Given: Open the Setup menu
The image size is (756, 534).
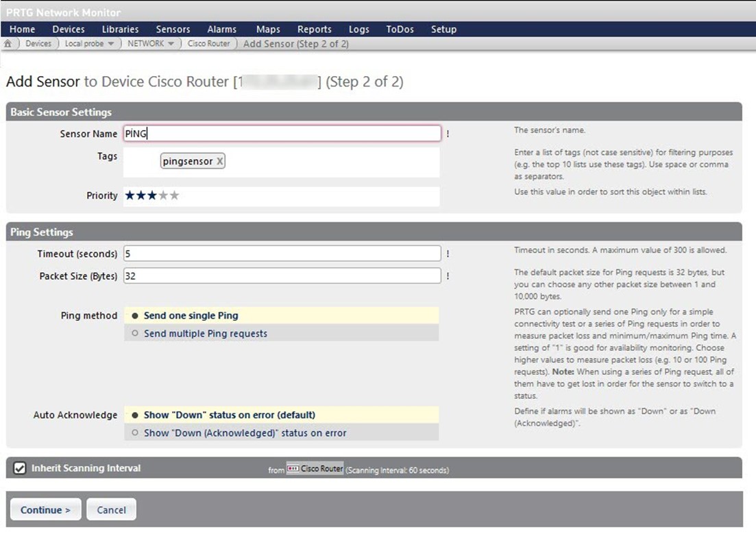Looking at the screenshot, I should (443, 29).
